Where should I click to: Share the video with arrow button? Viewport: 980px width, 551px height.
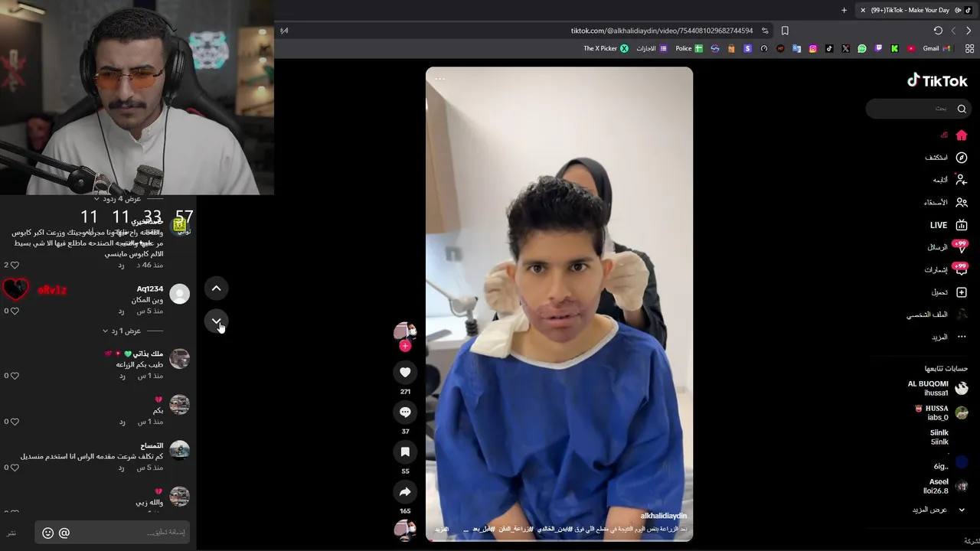405,491
